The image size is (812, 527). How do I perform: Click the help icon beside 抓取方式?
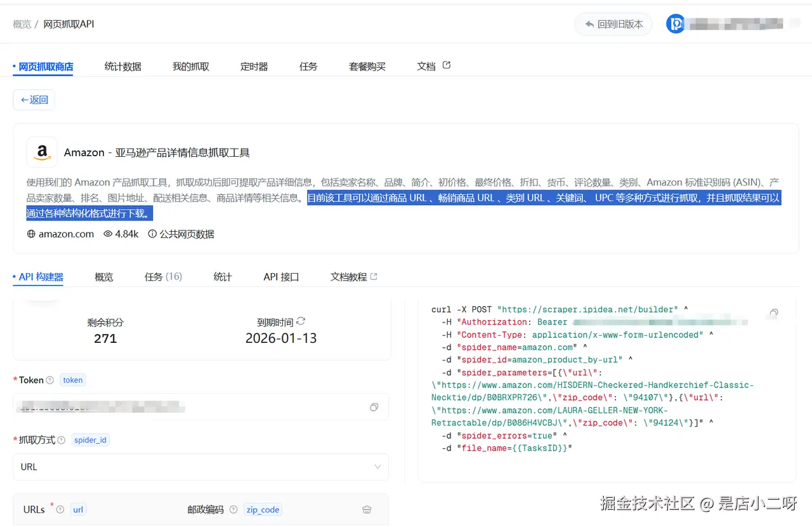62,440
